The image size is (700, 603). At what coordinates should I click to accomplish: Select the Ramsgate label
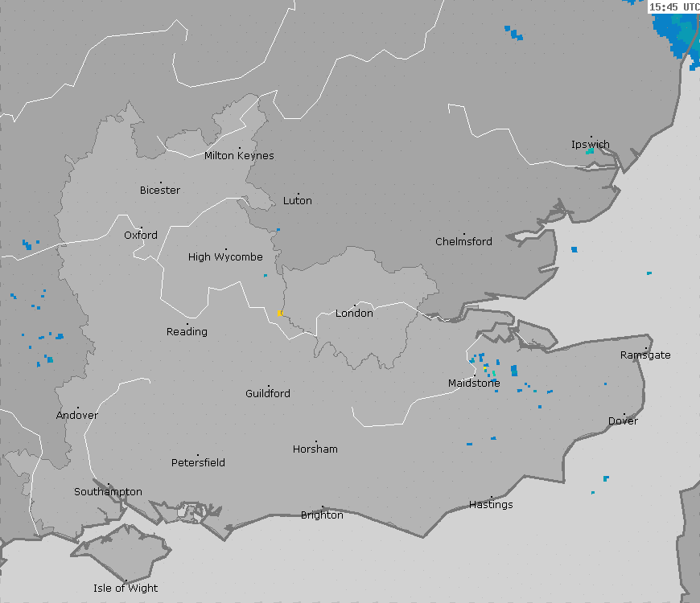(645, 355)
